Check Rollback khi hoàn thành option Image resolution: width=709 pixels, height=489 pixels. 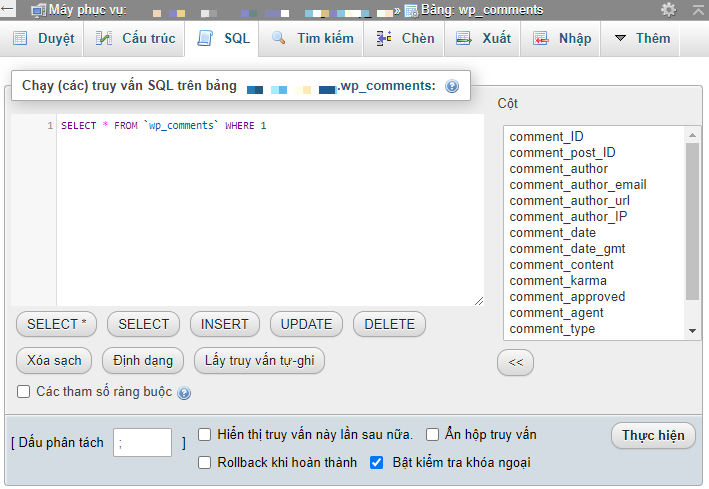(x=205, y=463)
